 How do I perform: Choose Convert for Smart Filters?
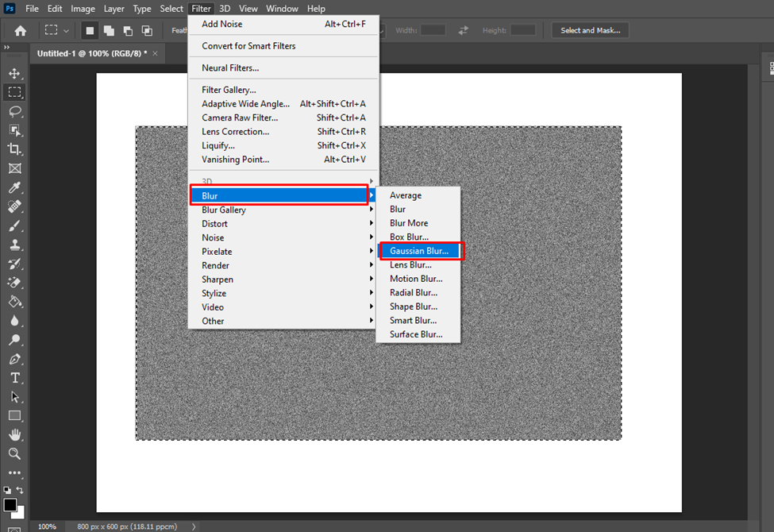tap(283, 46)
